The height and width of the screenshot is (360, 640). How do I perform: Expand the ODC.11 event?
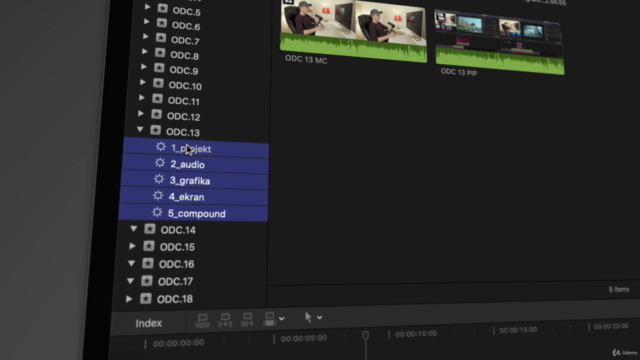(142, 98)
